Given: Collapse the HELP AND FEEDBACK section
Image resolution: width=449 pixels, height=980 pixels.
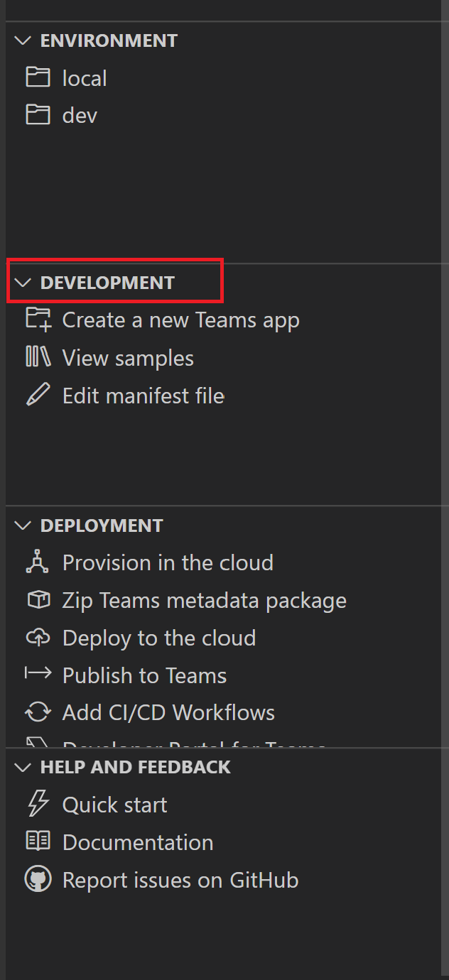Looking at the screenshot, I should (22, 766).
